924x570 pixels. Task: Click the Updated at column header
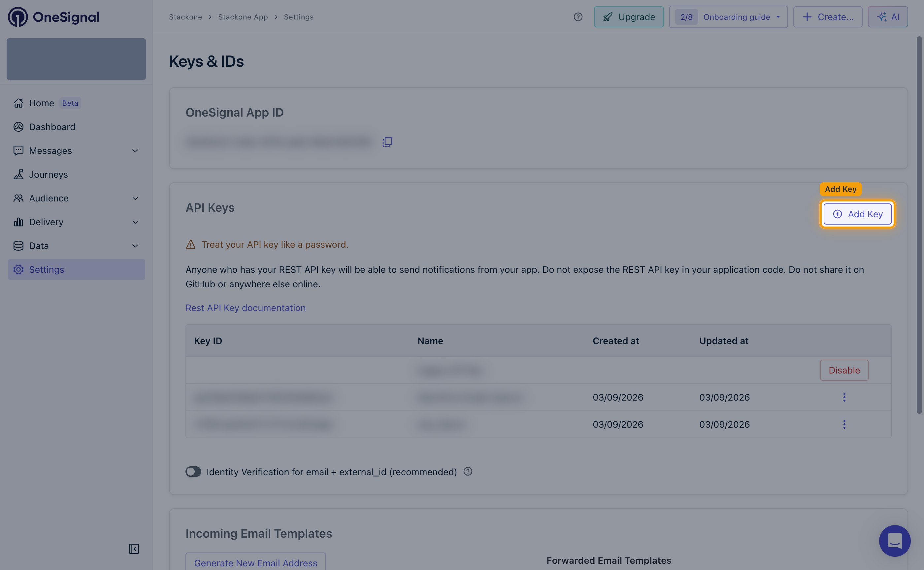click(x=724, y=341)
